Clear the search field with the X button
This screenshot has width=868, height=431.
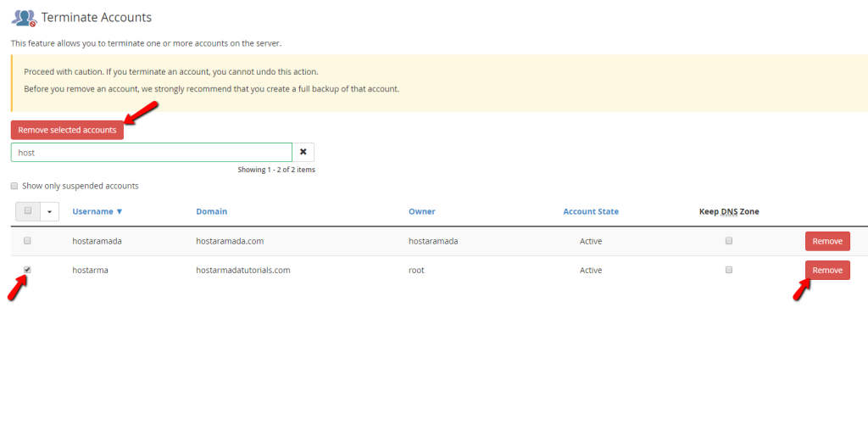(x=303, y=153)
